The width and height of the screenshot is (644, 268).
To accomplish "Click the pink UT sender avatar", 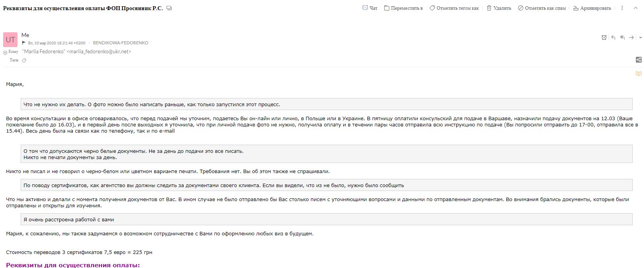I will point(10,40).
